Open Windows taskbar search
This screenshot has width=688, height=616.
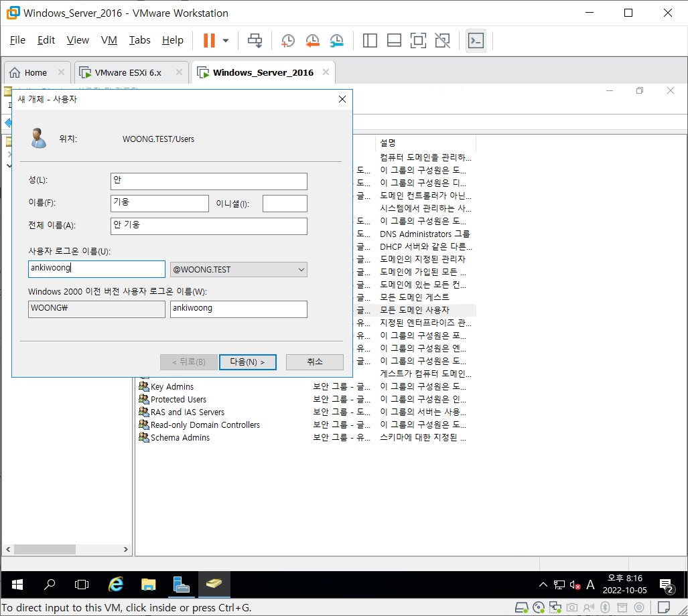50,585
